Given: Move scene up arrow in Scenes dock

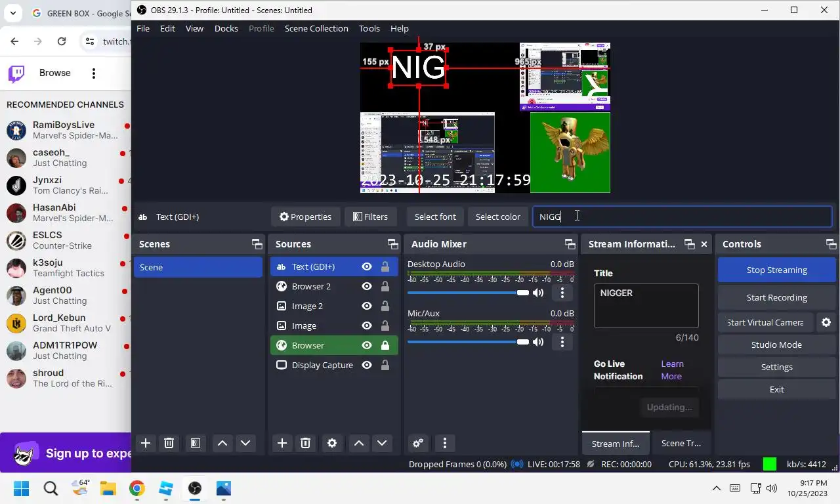Looking at the screenshot, I should coord(222,443).
